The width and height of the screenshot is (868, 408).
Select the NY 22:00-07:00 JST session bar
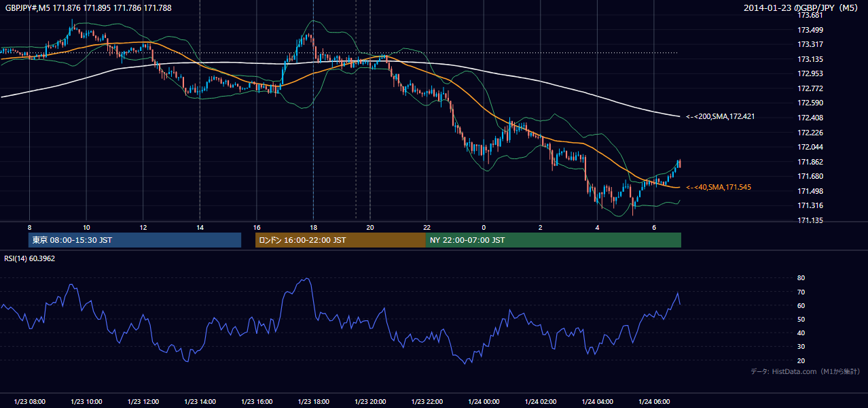tap(554, 240)
